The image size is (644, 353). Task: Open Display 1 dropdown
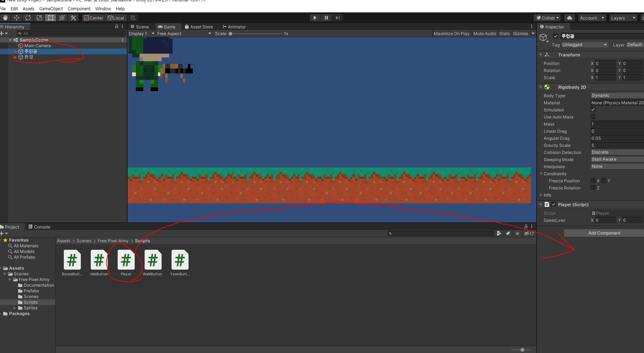coord(142,34)
